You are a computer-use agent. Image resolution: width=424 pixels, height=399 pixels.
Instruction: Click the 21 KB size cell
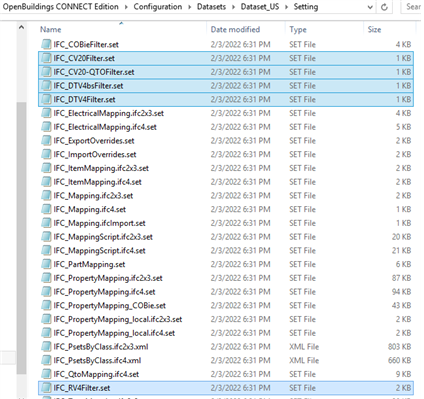tap(402, 250)
